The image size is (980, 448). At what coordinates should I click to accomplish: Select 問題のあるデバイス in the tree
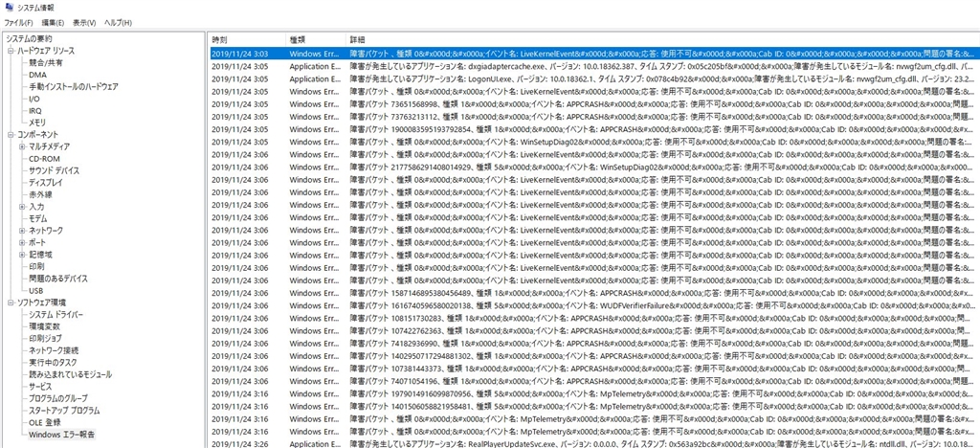tap(58, 279)
